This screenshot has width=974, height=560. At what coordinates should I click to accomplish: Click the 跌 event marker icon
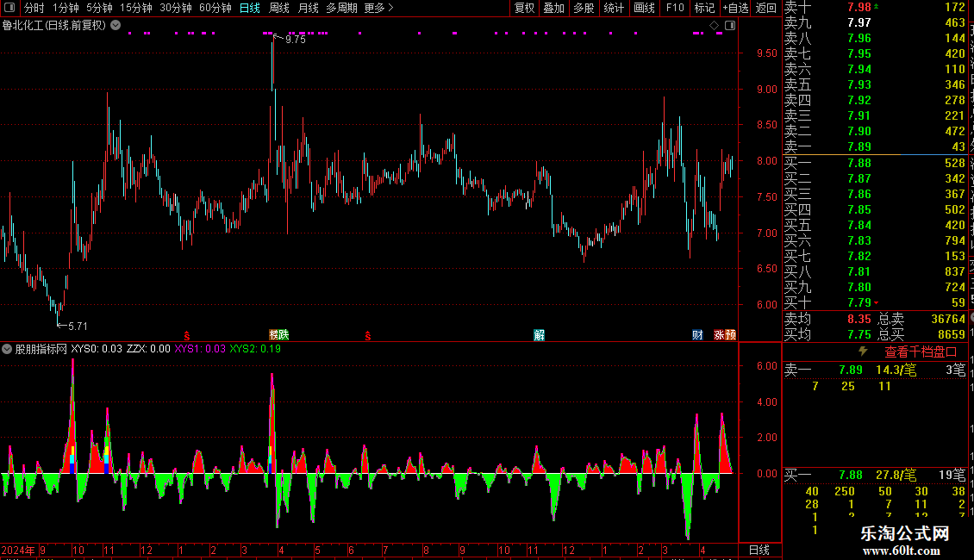click(284, 334)
